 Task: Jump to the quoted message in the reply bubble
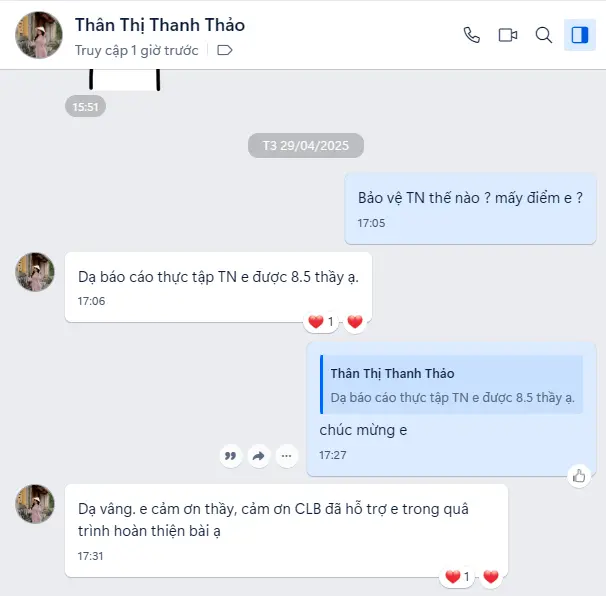tap(451, 385)
